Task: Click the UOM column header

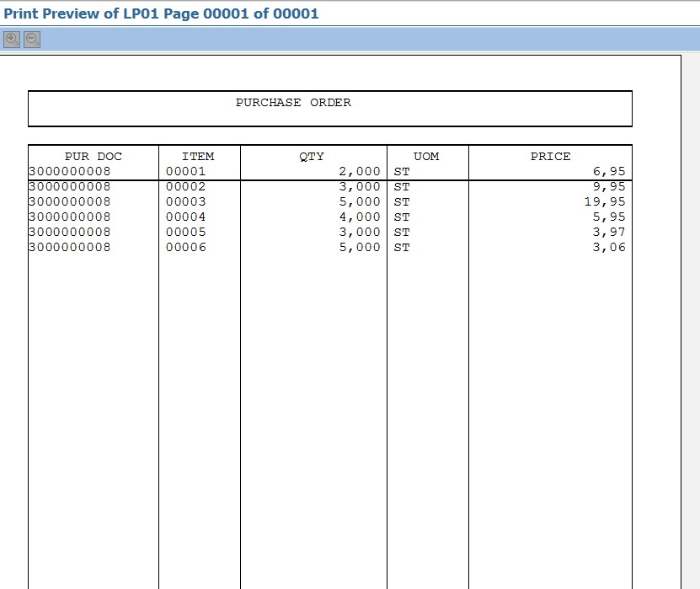Action: click(x=426, y=156)
